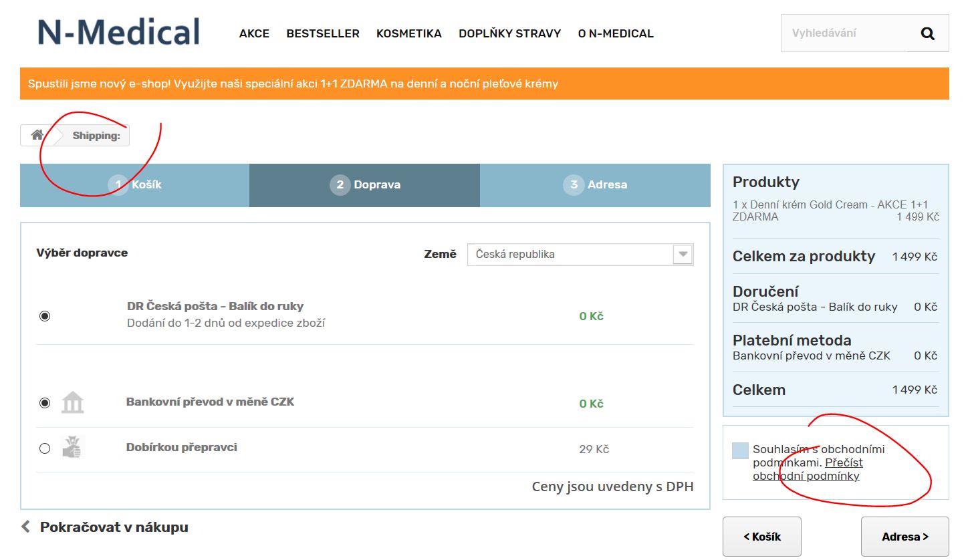
Task: Select DR Česká pošta shipping radio
Action: point(45,316)
